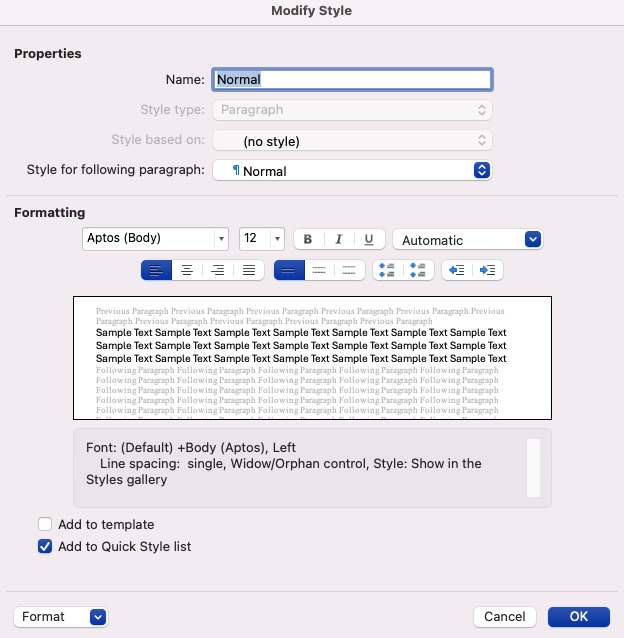Align paragraph text to the right
The height and width of the screenshot is (638, 624).
(217, 270)
